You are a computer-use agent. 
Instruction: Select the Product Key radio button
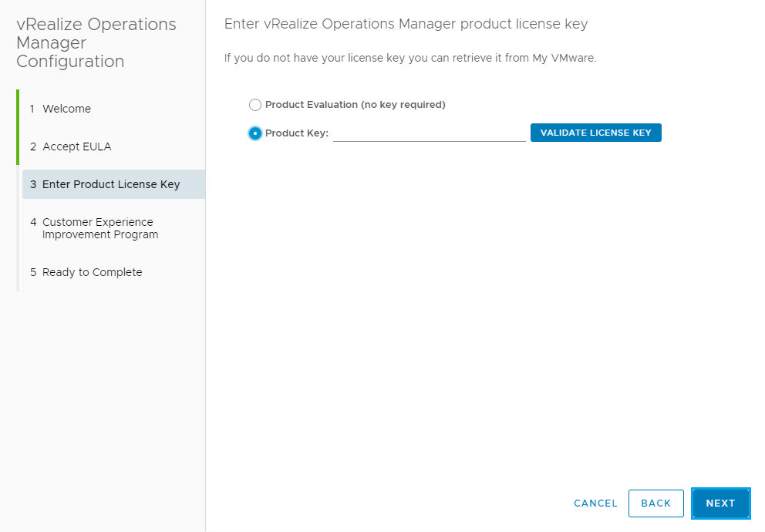point(255,133)
